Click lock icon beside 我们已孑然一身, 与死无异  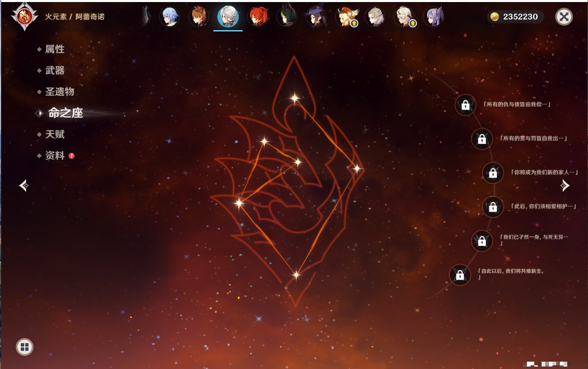click(x=482, y=241)
